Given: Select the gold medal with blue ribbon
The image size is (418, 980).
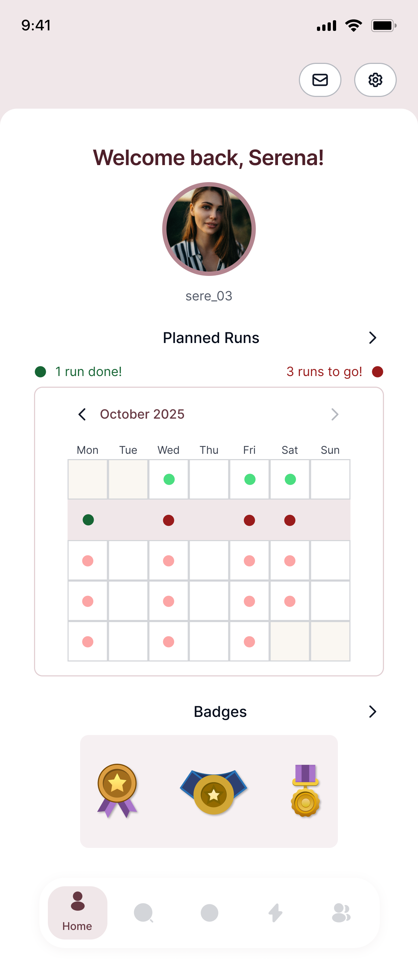Looking at the screenshot, I should click(x=213, y=792).
